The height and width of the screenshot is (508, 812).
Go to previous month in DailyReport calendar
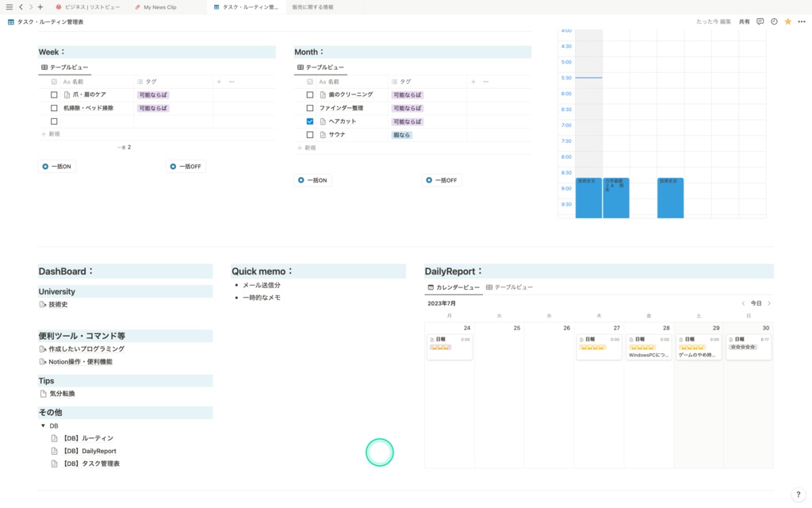(x=743, y=303)
